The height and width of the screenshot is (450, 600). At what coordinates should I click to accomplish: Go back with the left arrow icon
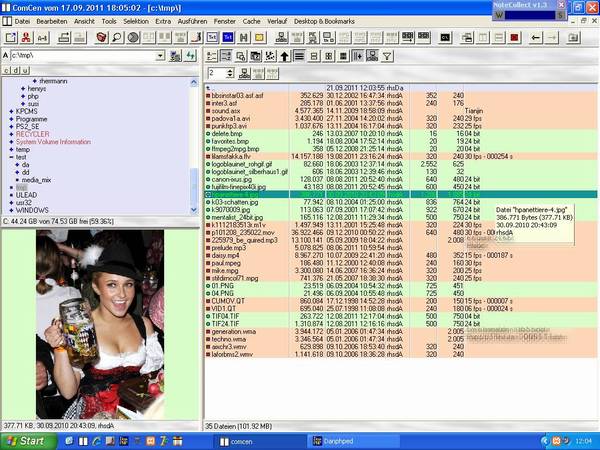[x=536, y=38]
